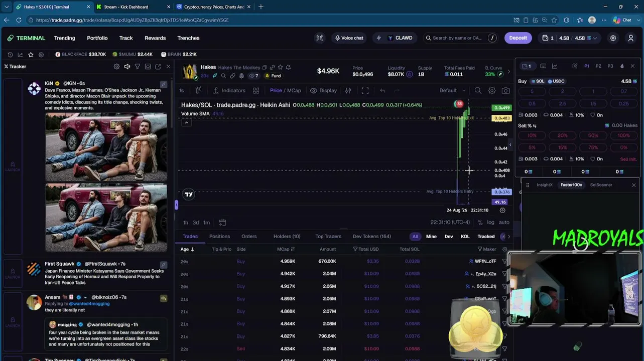
Task: Open the Dev Tokens (164) tab
Action: click(x=371, y=237)
